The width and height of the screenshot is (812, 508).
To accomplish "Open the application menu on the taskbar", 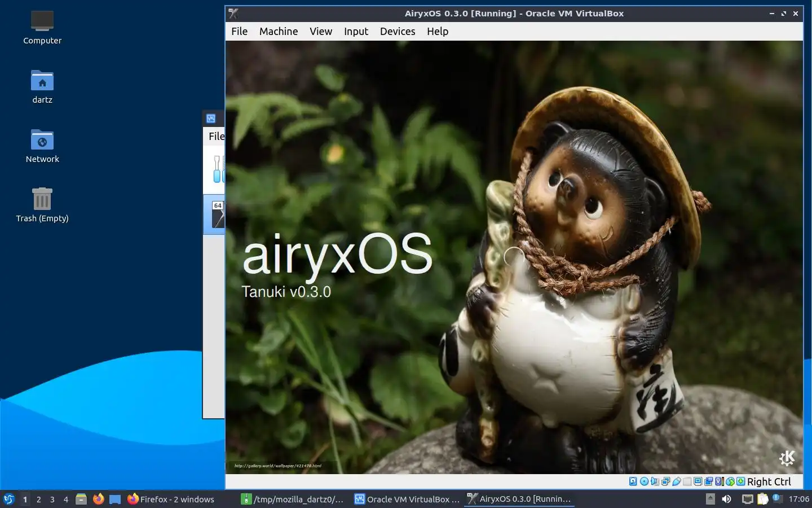I will coord(8,499).
